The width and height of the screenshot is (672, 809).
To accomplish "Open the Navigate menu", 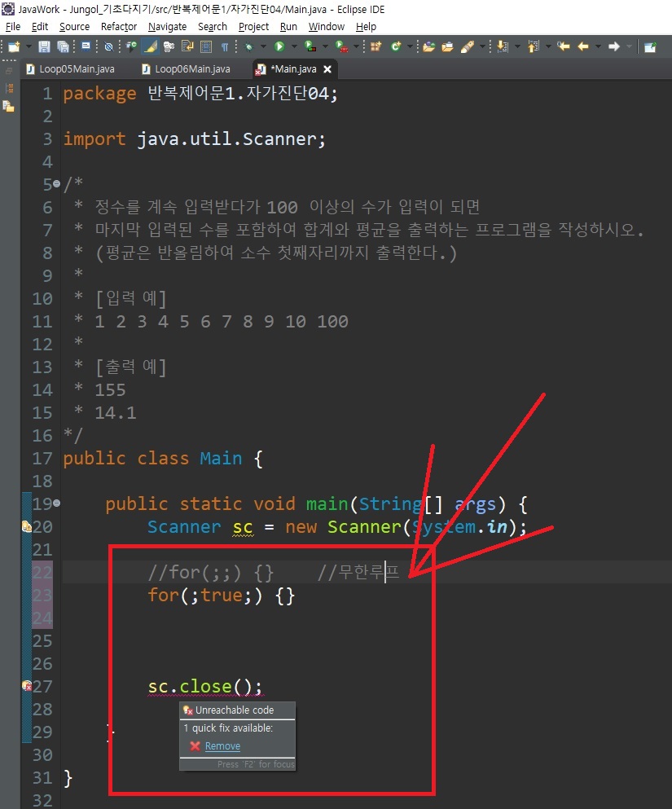I will (x=167, y=26).
